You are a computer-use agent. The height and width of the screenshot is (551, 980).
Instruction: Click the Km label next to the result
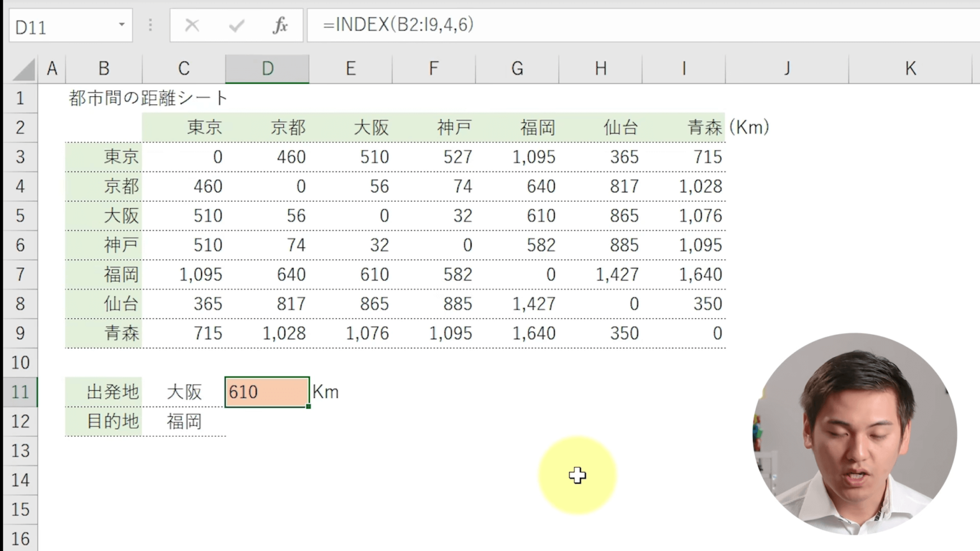[325, 392]
